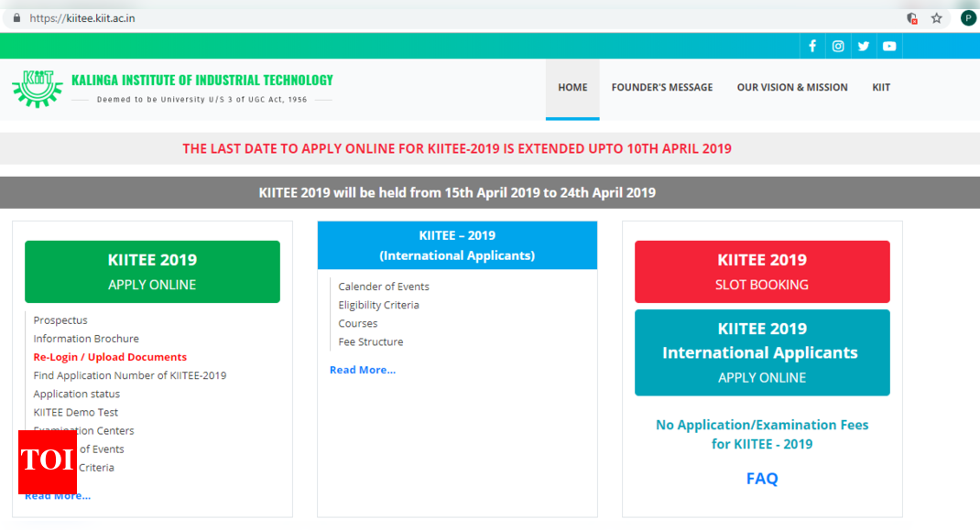Click the shield extension icon in address bar
The image size is (980, 530).
[912, 18]
